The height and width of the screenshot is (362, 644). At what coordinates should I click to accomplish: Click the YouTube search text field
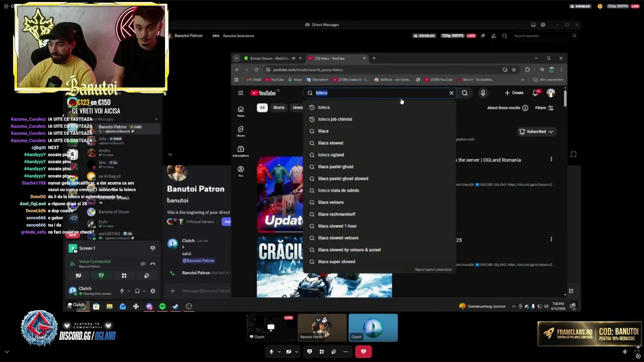click(x=380, y=93)
